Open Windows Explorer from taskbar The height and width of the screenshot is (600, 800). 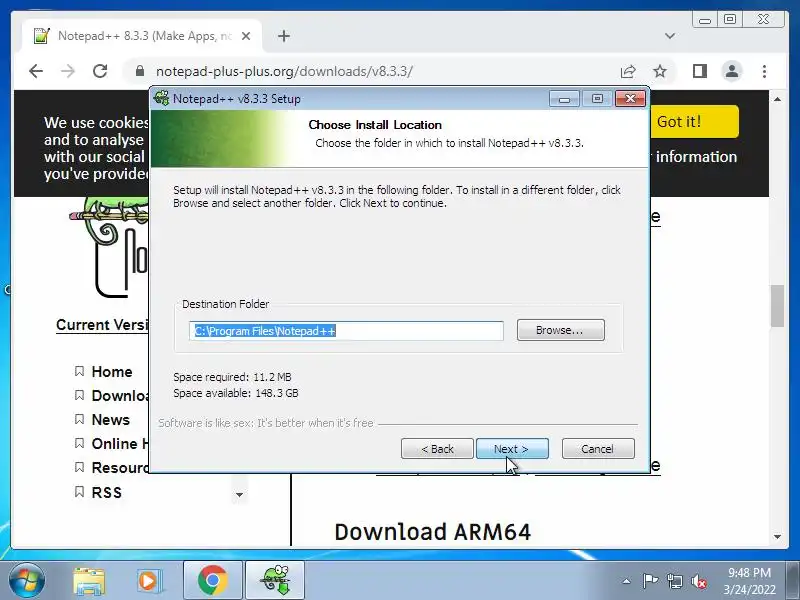pyautogui.click(x=89, y=580)
